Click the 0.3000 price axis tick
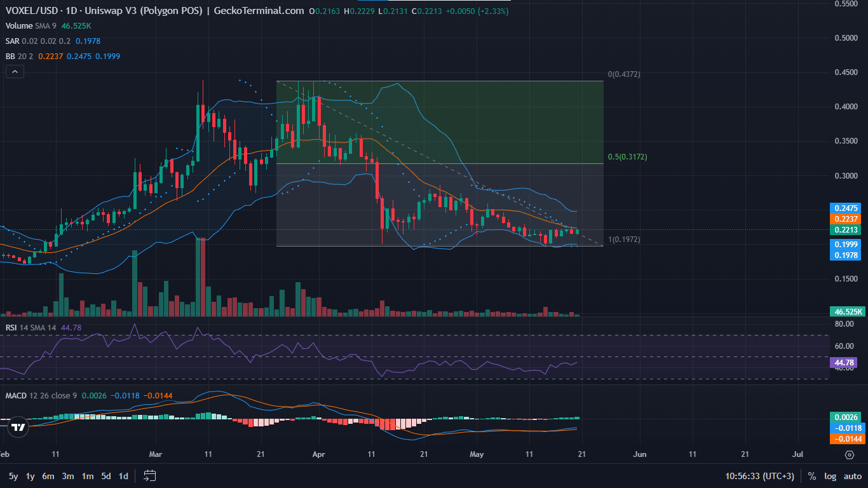 (848, 175)
